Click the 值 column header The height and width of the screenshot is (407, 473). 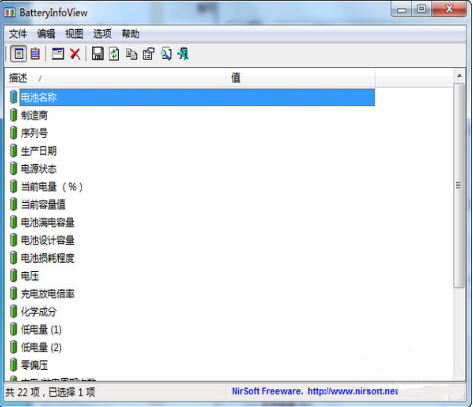pyautogui.click(x=301, y=78)
